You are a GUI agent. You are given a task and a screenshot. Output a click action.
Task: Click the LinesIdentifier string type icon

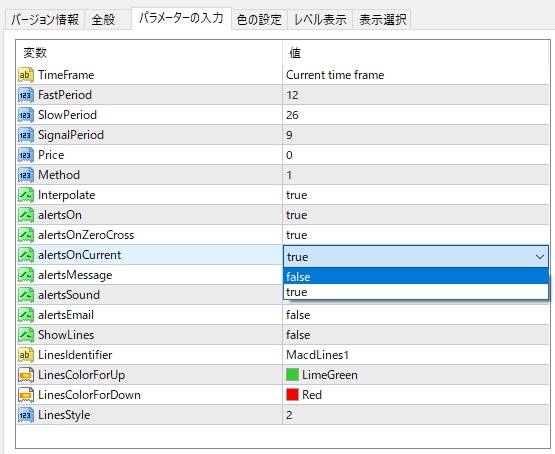pyautogui.click(x=26, y=355)
